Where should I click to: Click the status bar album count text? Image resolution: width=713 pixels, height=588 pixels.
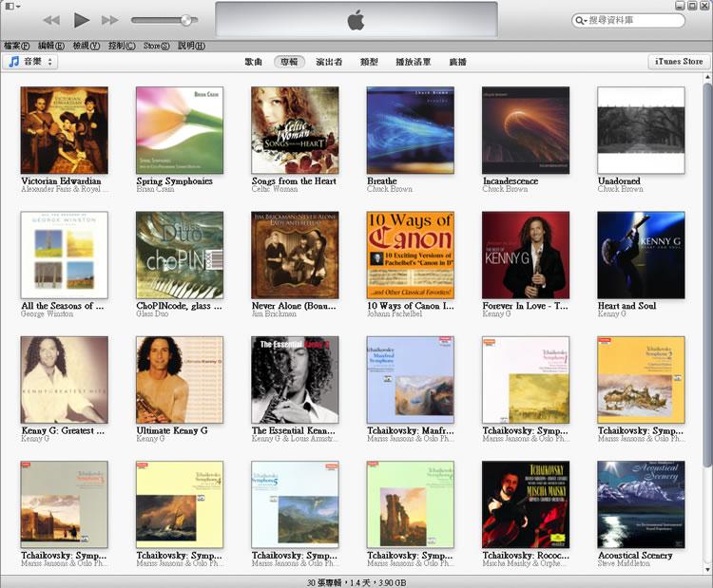(x=356, y=582)
